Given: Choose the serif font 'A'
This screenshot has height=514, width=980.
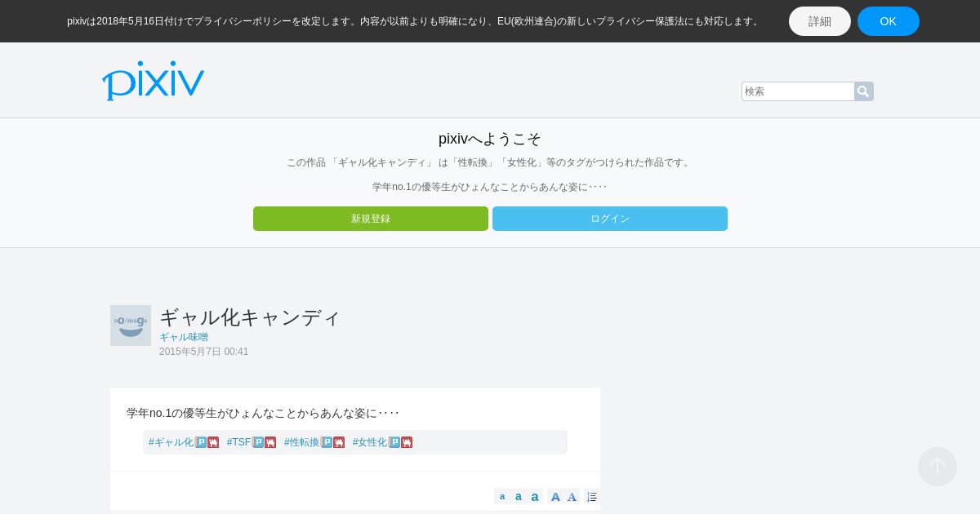Looking at the screenshot, I should [x=572, y=496].
